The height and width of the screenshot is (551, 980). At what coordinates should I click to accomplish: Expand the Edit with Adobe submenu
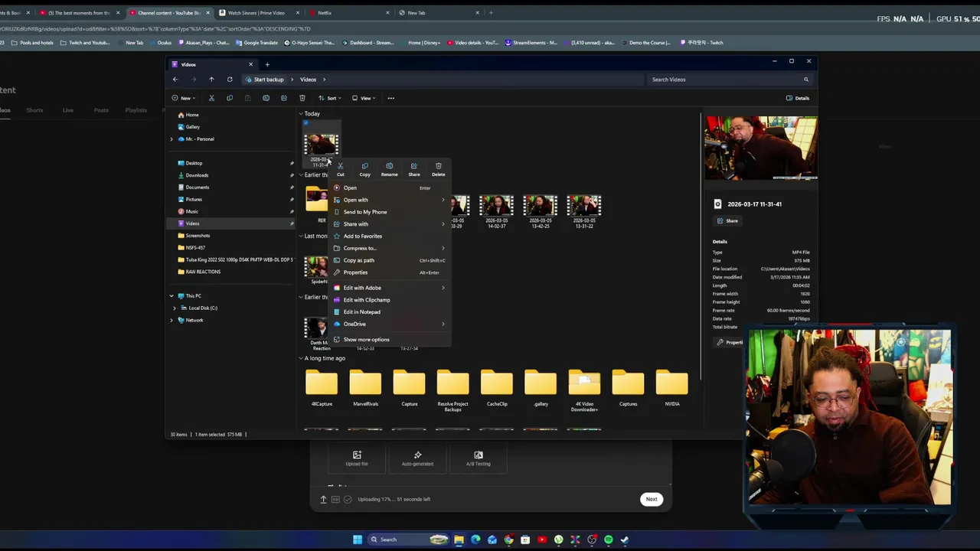point(390,288)
